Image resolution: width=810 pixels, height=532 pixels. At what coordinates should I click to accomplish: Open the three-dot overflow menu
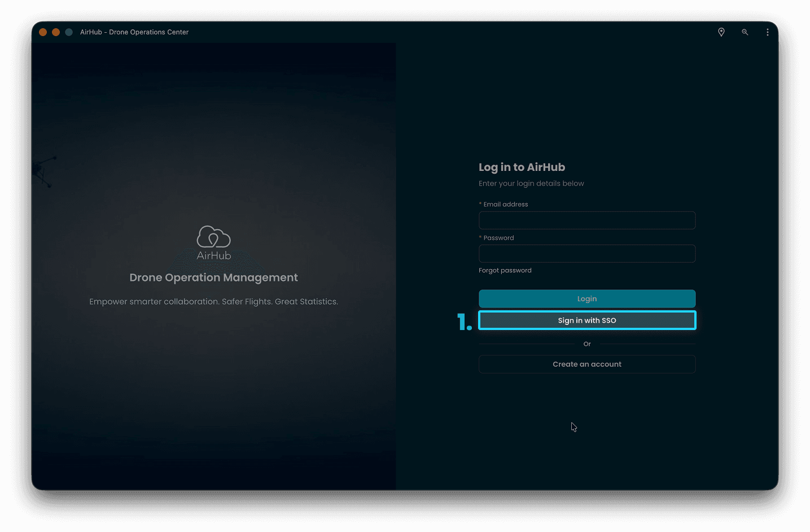click(x=767, y=32)
